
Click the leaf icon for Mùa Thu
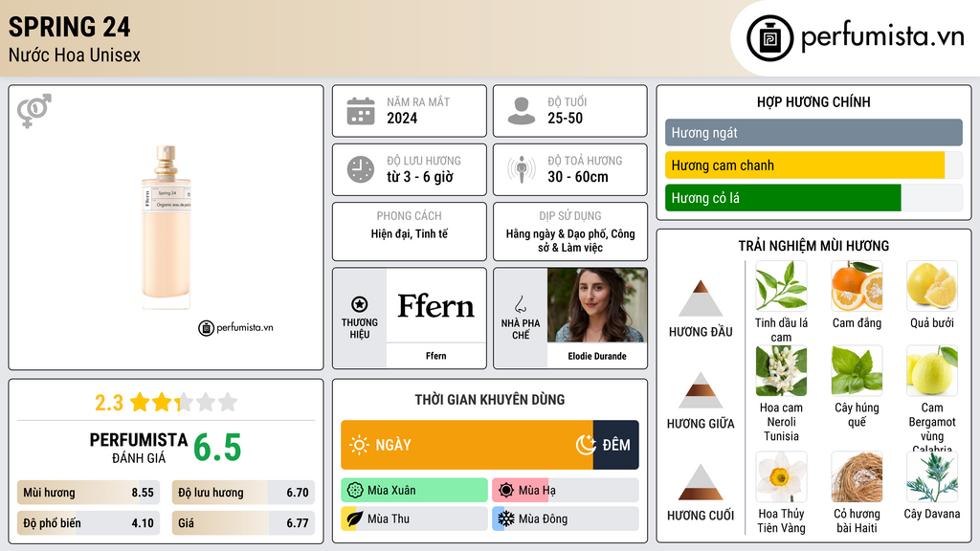(355, 518)
